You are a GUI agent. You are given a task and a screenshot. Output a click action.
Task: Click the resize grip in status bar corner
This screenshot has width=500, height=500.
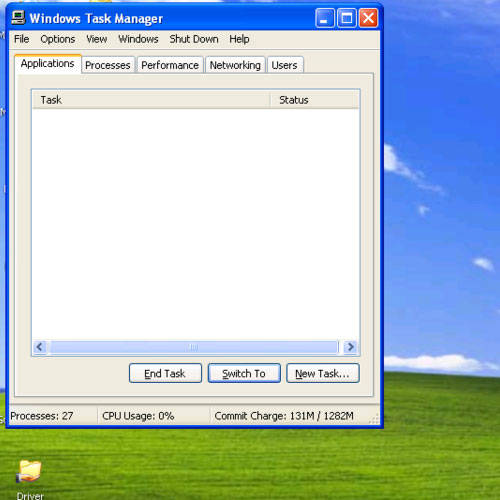[x=374, y=419]
